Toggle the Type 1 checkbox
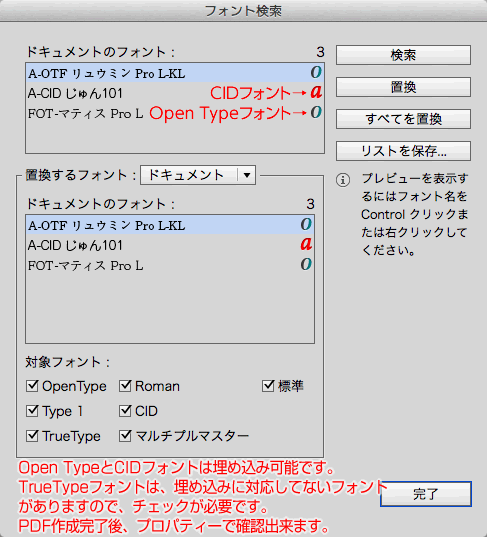The height and width of the screenshot is (537, 487). (x=32, y=411)
